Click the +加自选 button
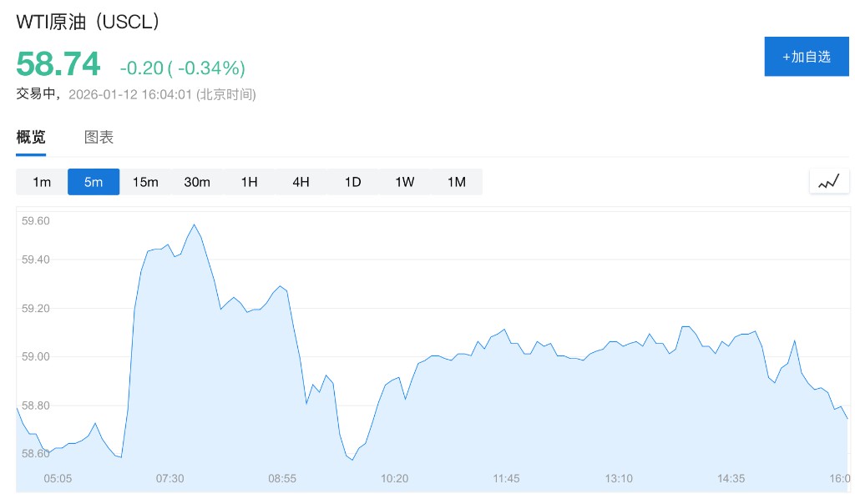The image size is (855, 504). point(806,57)
